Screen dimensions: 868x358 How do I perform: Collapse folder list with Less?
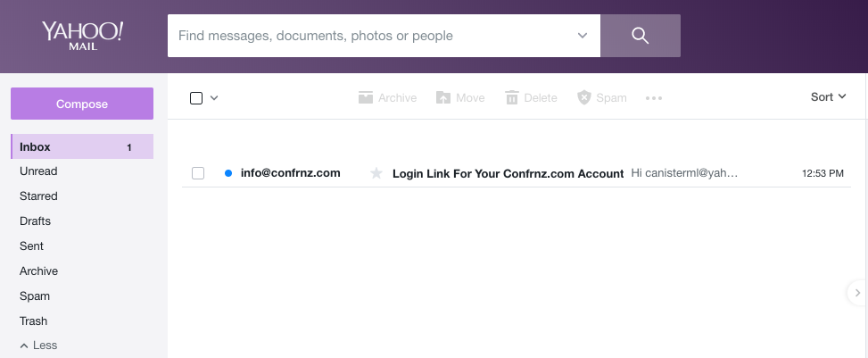(38, 346)
